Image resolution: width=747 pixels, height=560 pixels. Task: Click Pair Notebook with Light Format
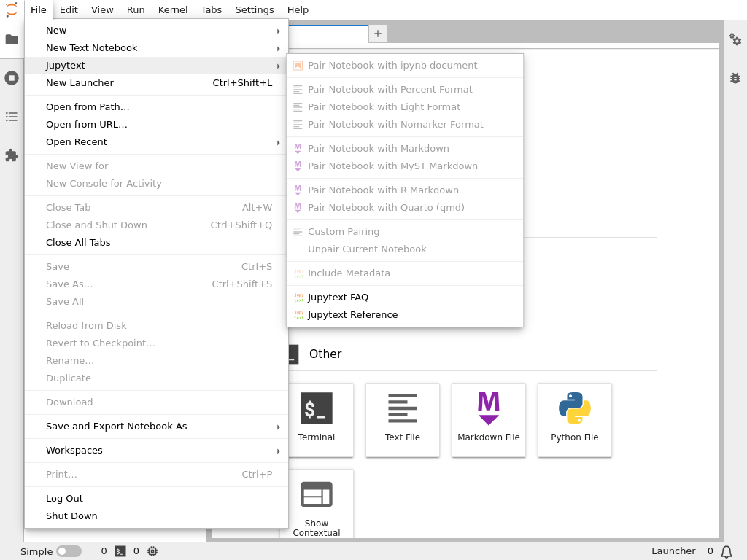(405, 107)
